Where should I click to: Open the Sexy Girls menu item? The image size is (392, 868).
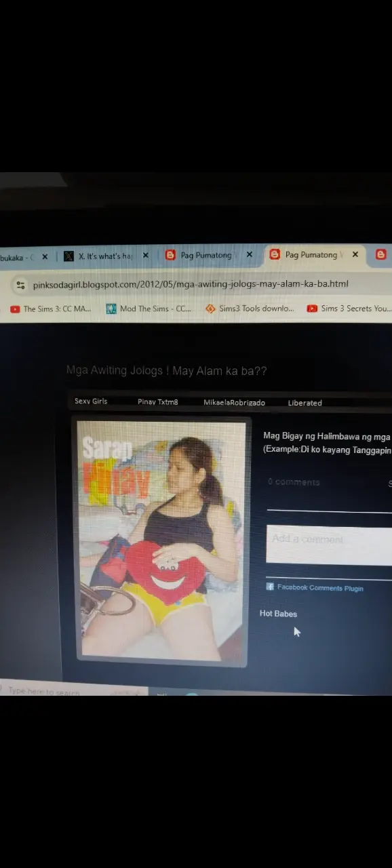tap(91, 401)
